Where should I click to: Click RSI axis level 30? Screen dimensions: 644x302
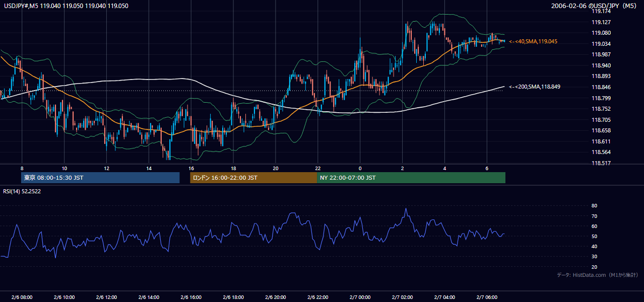point(595,257)
